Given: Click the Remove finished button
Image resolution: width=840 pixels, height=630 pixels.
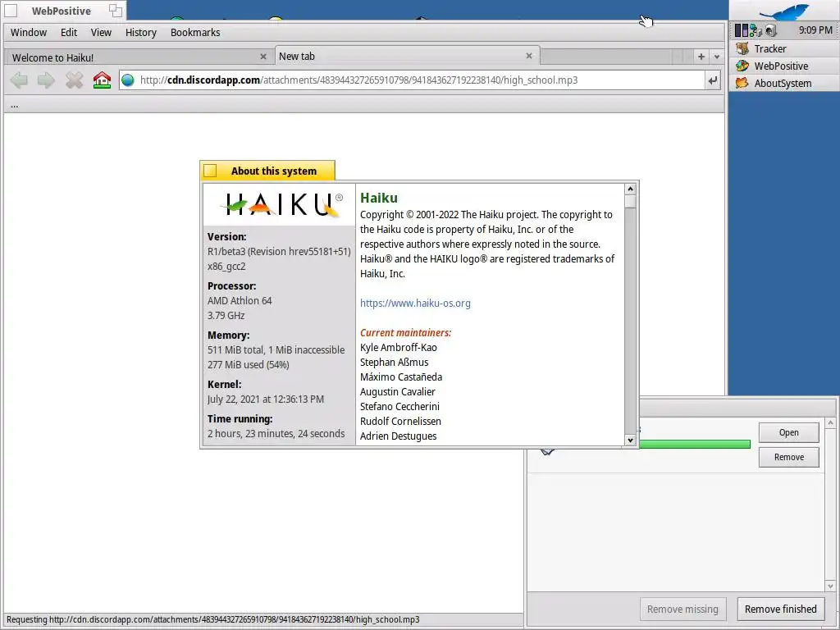Looking at the screenshot, I should [781, 609].
